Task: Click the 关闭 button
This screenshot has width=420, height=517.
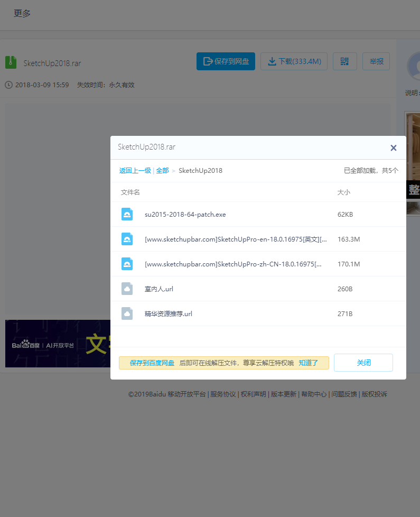Action: pos(363,363)
